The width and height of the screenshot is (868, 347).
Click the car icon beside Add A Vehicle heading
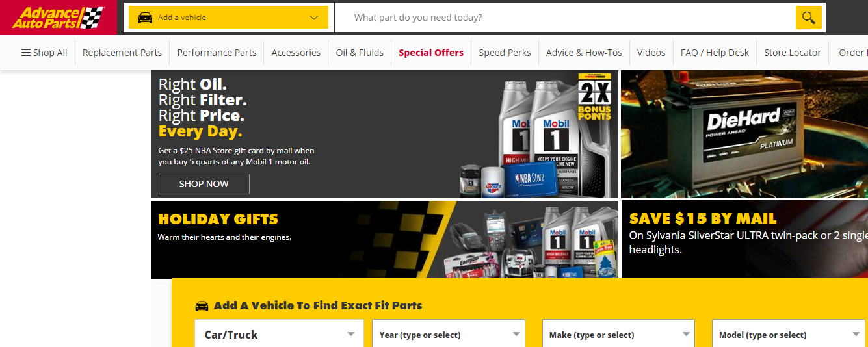pyautogui.click(x=202, y=305)
